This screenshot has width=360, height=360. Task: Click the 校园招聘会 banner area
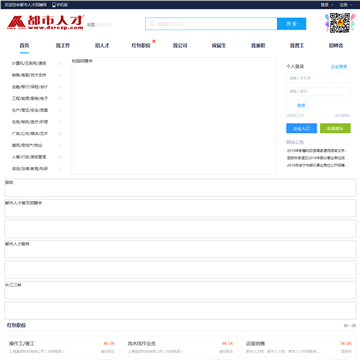point(174,116)
